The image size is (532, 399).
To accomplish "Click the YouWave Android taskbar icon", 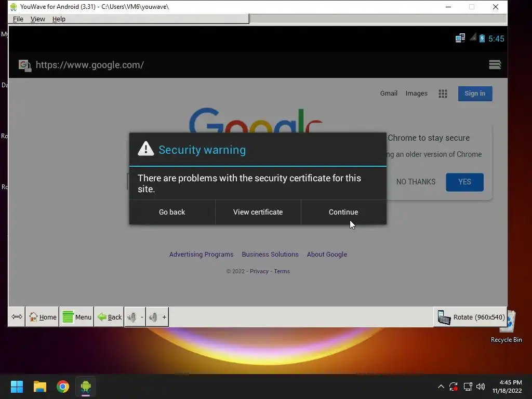I will [86, 387].
